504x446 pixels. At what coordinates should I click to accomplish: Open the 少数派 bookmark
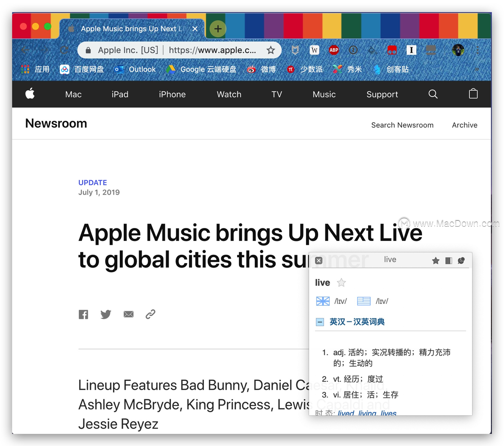tap(304, 69)
